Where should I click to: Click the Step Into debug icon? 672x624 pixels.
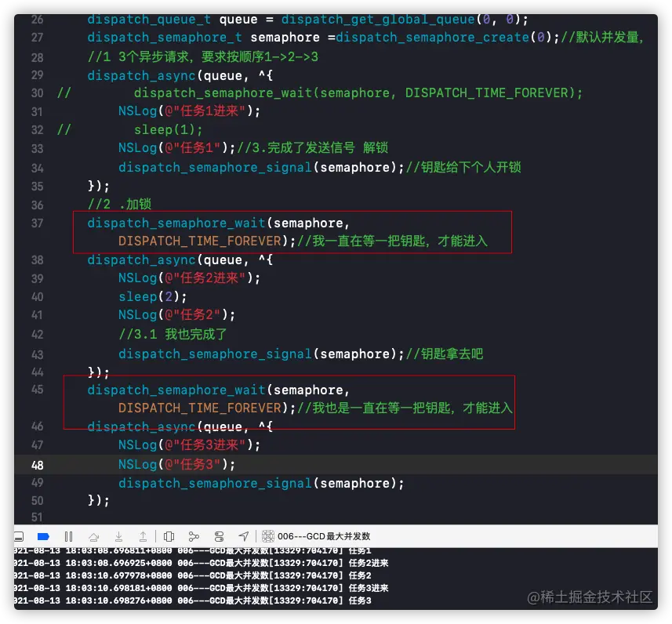[118, 536]
